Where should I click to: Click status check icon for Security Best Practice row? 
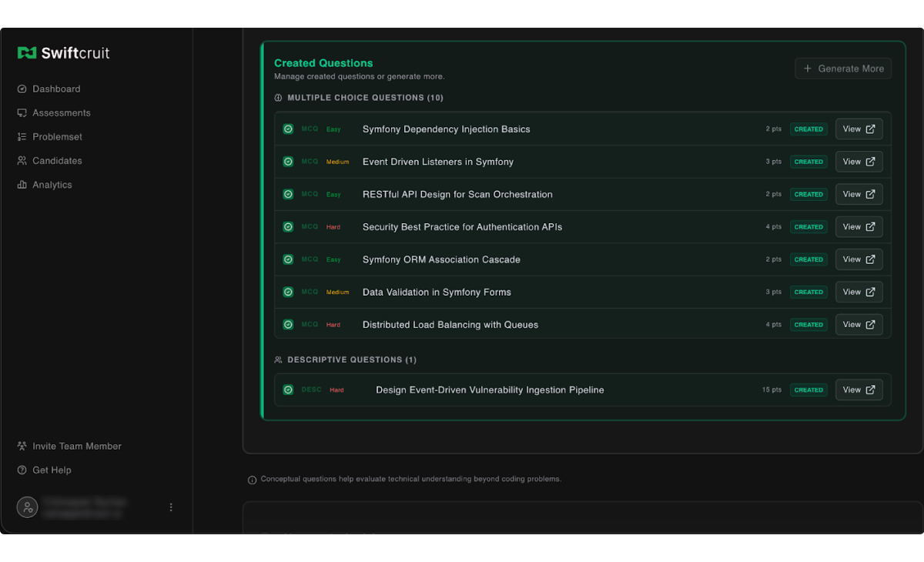[288, 227]
